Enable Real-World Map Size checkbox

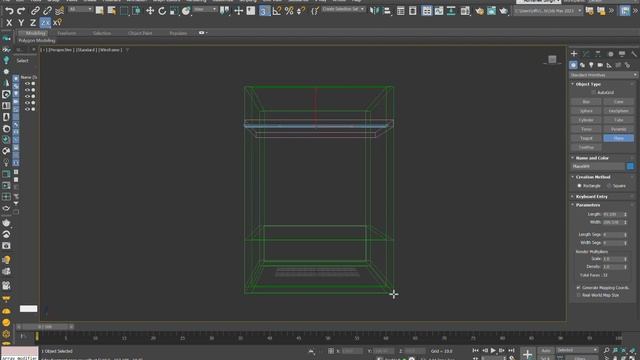(x=578, y=295)
